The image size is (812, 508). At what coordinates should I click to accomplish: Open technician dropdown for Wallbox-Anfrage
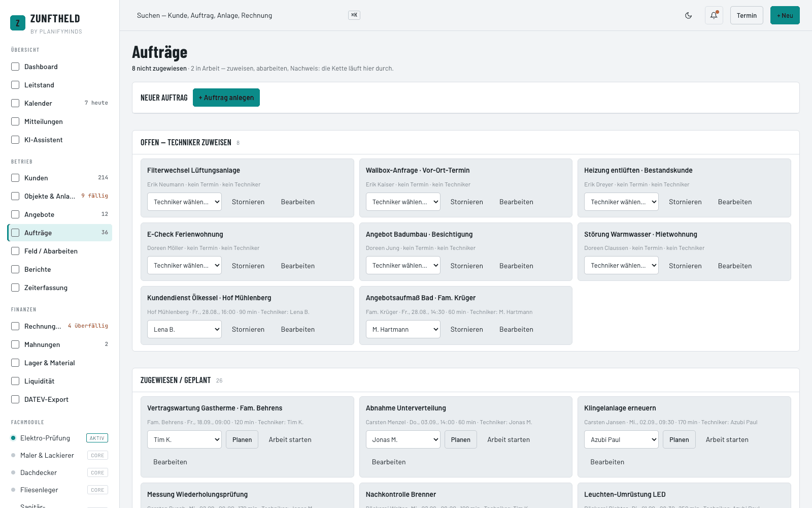coord(403,202)
